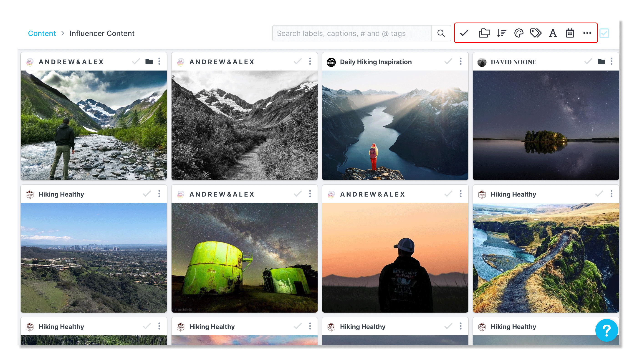Screen dimensions: 637x364
Task: Click the sort order icon
Action: [501, 33]
